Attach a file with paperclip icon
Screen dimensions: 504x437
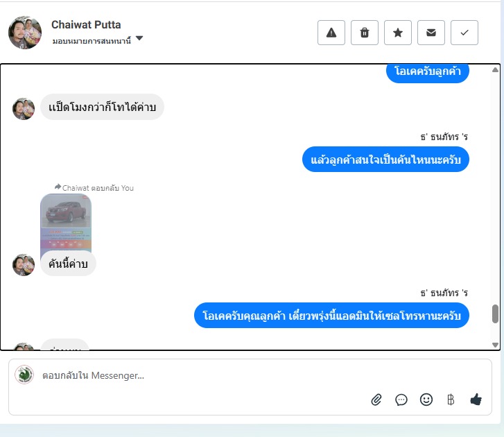coord(376,400)
